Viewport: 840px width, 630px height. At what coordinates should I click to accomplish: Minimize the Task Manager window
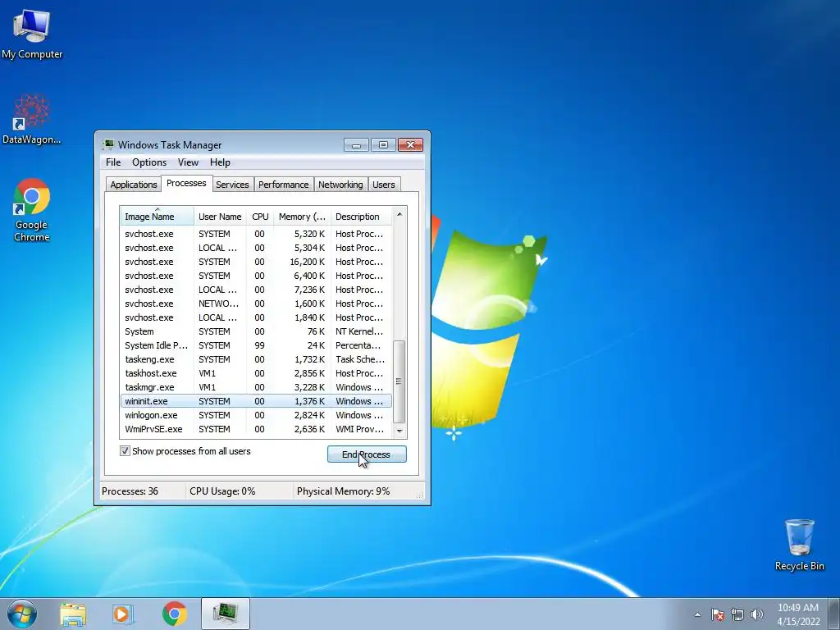coord(356,144)
